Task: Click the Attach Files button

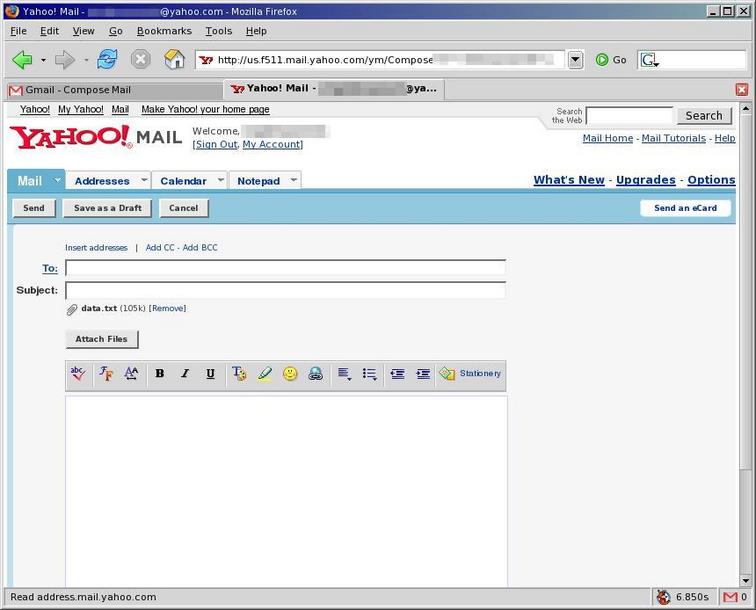Action: click(101, 339)
